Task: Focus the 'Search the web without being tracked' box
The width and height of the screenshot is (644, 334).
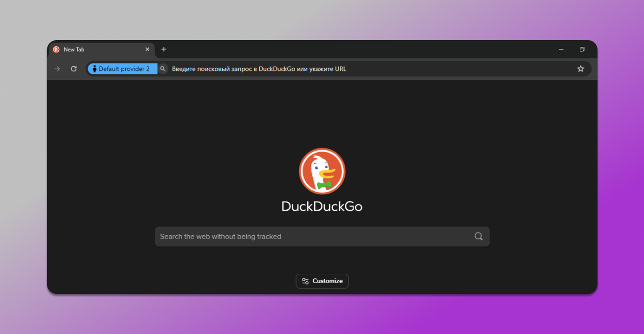Action: 313,237
